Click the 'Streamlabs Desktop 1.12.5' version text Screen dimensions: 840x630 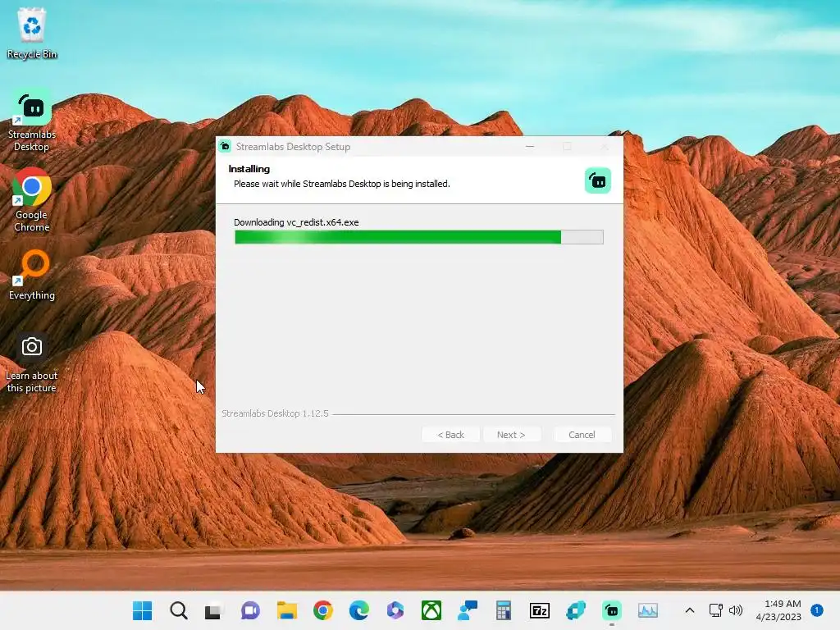point(275,413)
